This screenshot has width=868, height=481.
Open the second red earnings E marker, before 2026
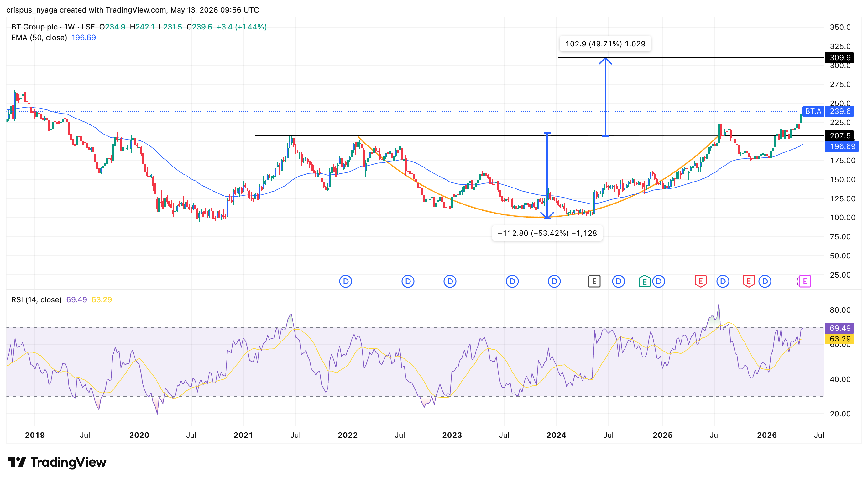(749, 281)
